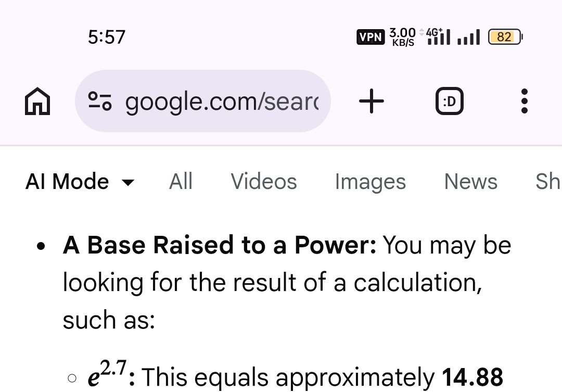This screenshot has width=562, height=392.
Task: Tap the google.com address bar
Action: [x=221, y=102]
